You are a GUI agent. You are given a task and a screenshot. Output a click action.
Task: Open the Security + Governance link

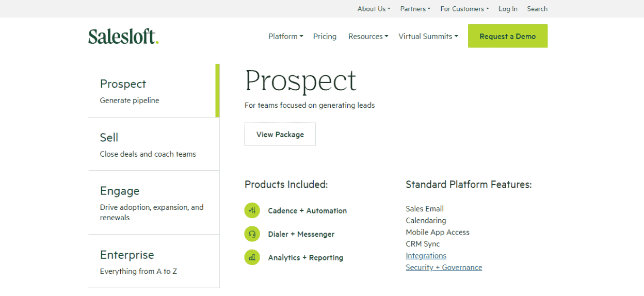[x=444, y=268]
